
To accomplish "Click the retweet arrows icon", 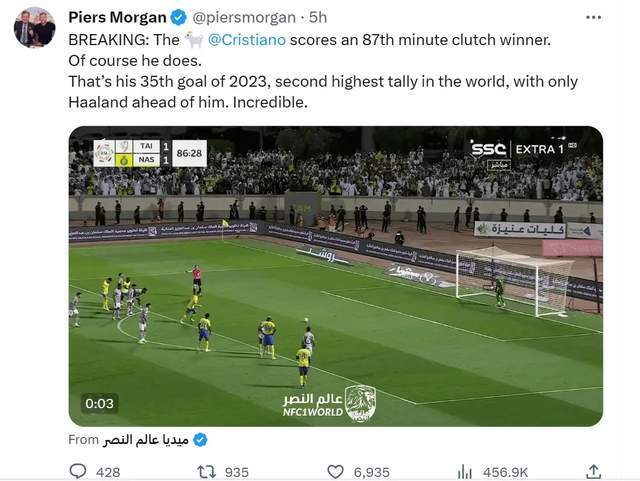I will coord(207,472).
